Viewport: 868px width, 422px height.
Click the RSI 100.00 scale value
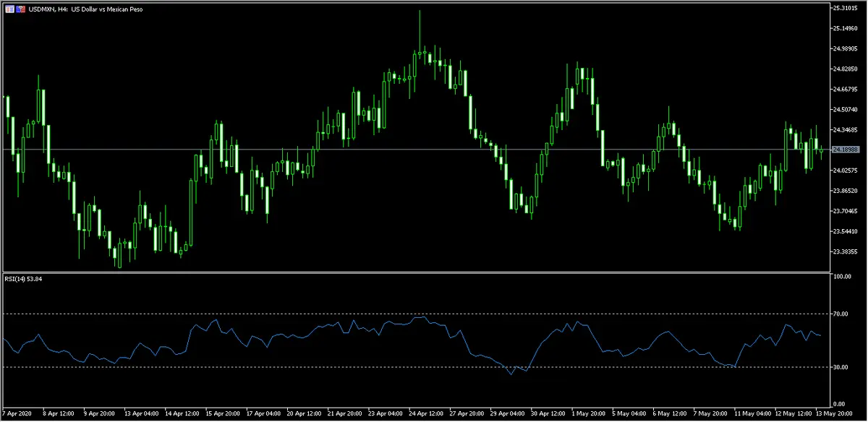[x=841, y=277]
